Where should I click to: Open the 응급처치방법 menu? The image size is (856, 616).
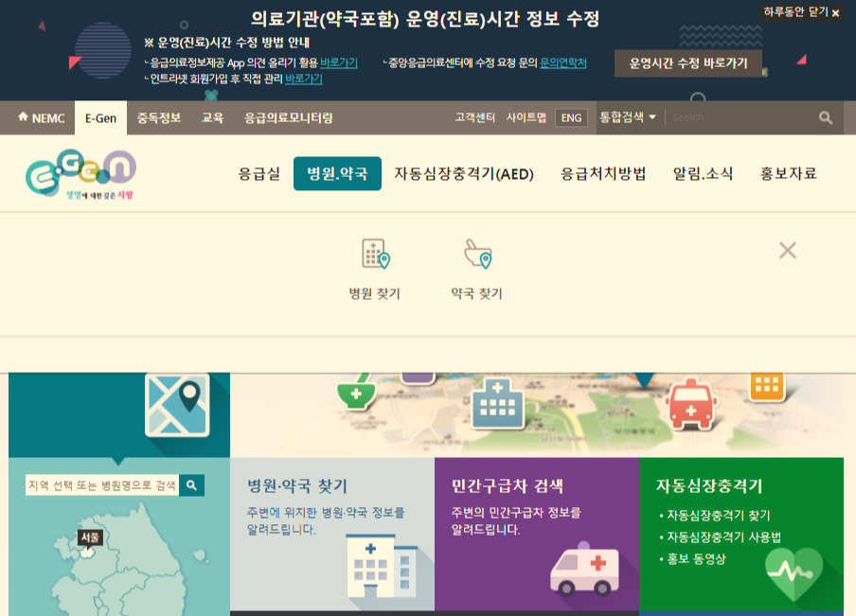coord(603,174)
